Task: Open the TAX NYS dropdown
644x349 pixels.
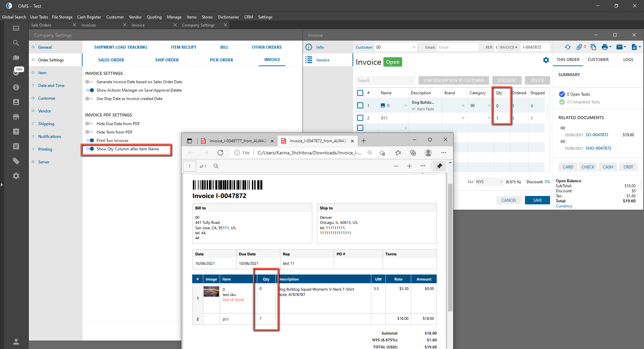Action: click(x=490, y=182)
